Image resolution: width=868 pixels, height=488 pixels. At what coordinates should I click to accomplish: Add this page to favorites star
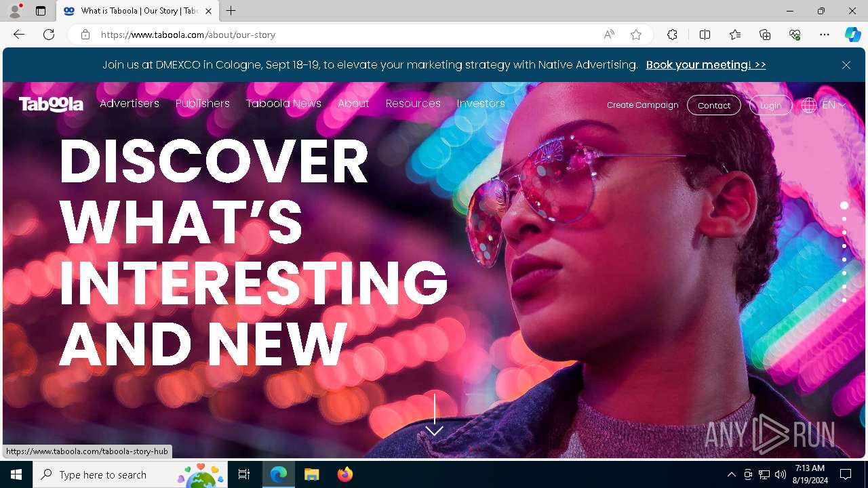pos(636,35)
